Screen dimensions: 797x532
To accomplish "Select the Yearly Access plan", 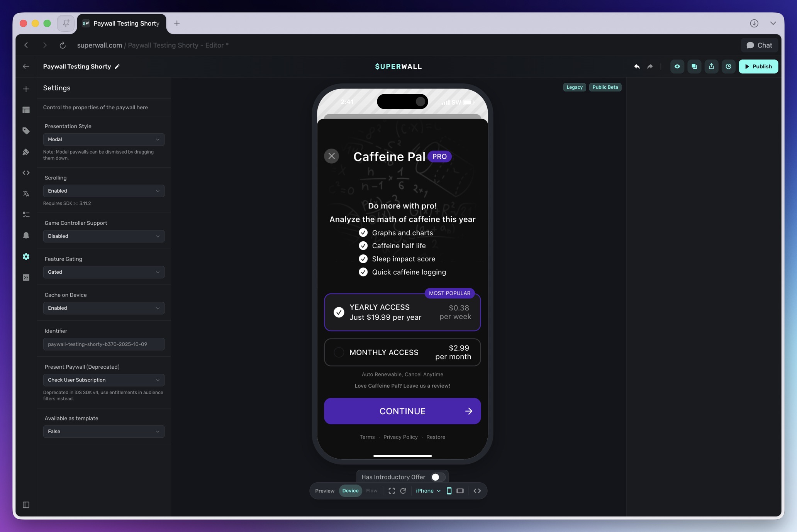I will point(402,312).
